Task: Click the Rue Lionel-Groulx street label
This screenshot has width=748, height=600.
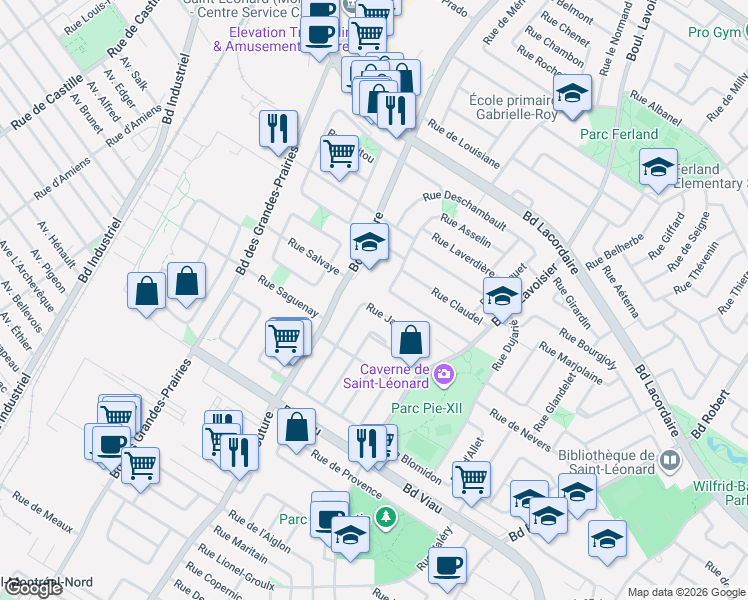Action: pos(237,567)
